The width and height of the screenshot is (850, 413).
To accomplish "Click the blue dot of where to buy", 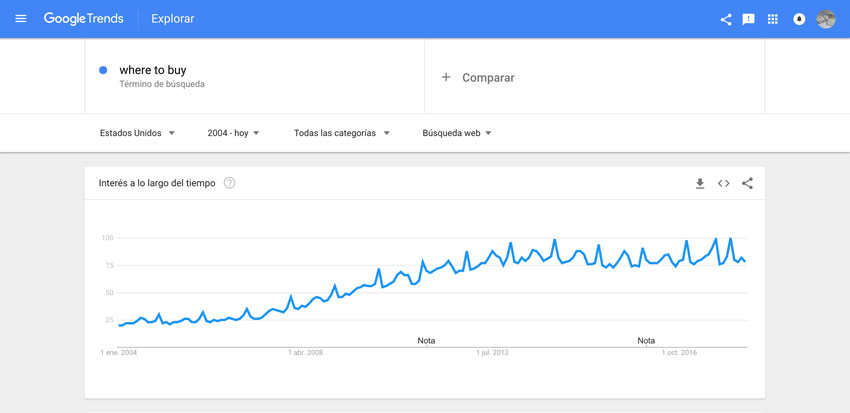I will tap(103, 70).
